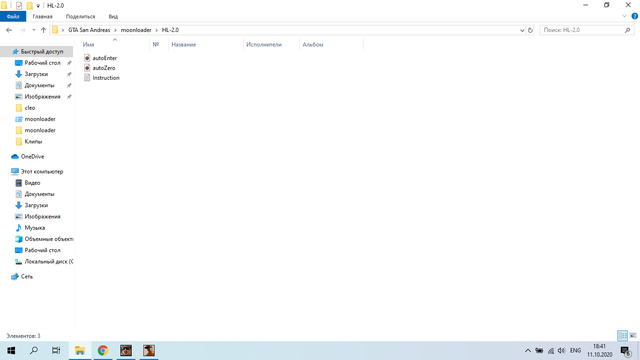Image resolution: width=640 pixels, height=360 pixels.
Task: Switch to large icons view layout
Action: (633, 336)
